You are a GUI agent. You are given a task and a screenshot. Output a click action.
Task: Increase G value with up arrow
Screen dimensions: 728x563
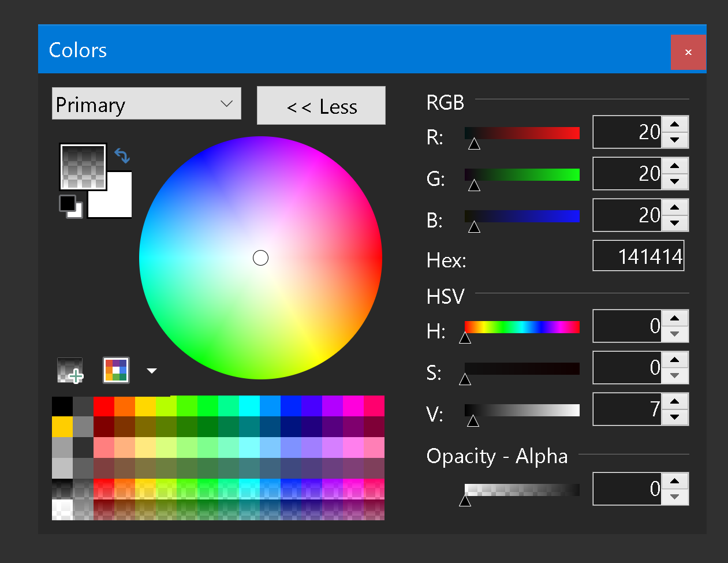pos(675,166)
